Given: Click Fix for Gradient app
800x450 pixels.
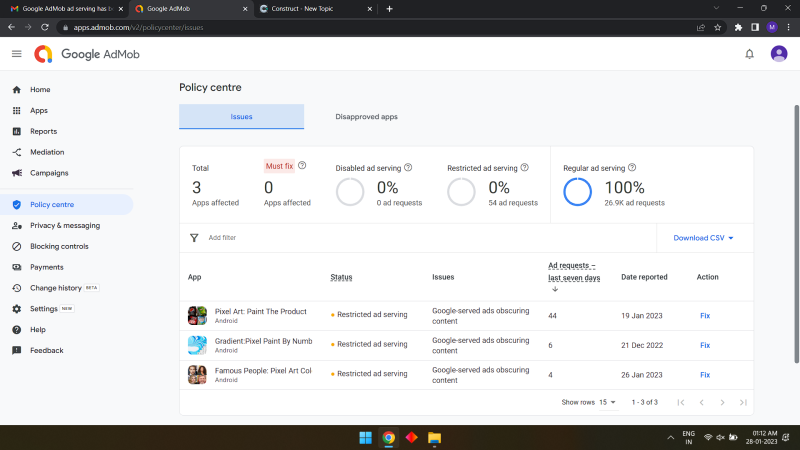Looking at the screenshot, I should (x=705, y=345).
